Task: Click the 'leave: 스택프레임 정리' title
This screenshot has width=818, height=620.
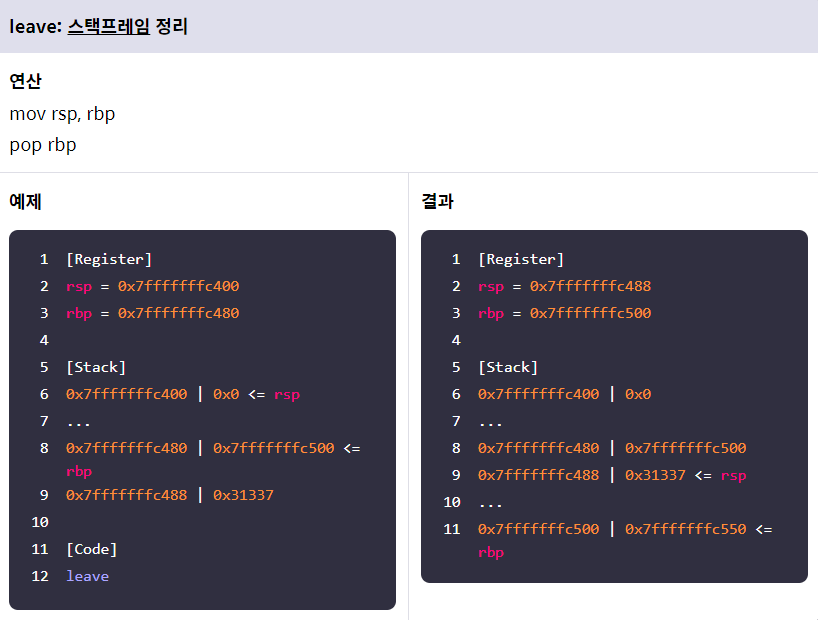Action: (x=99, y=26)
